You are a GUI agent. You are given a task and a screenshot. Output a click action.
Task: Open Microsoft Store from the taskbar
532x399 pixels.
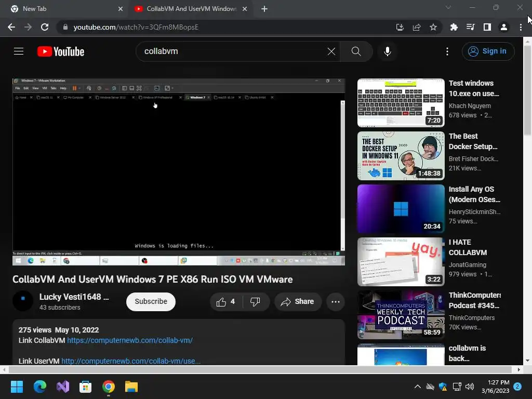(x=86, y=387)
